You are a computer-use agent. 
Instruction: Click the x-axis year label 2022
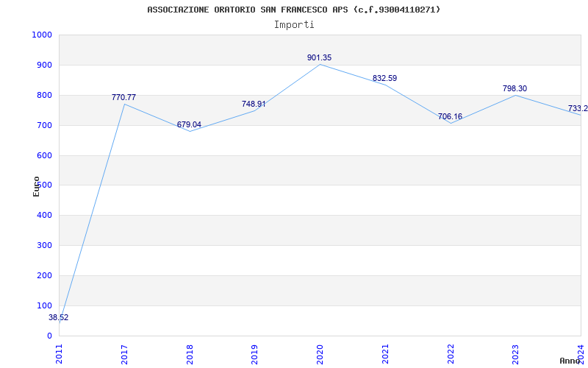[451, 354]
